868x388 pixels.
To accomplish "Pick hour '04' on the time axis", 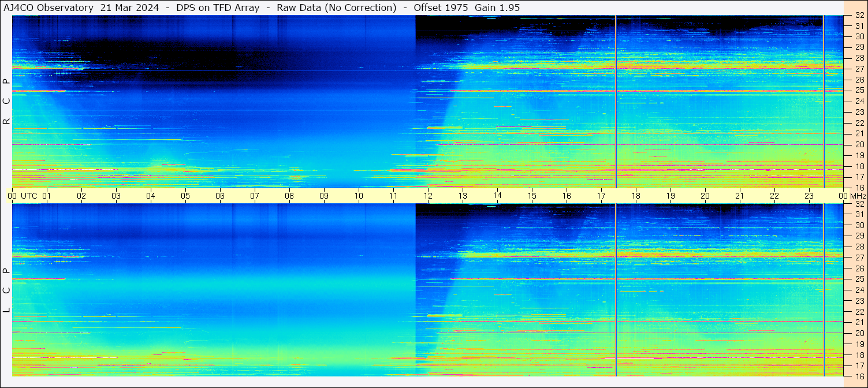I will [x=151, y=196].
